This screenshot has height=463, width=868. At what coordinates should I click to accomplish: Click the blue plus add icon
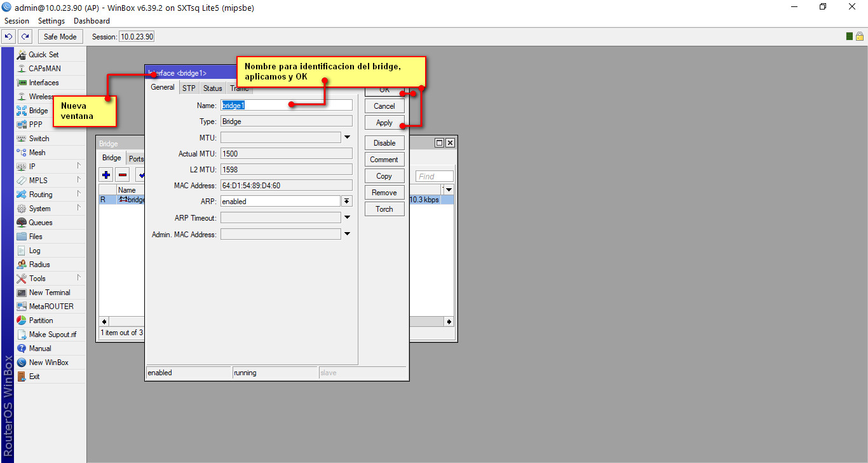[106, 175]
